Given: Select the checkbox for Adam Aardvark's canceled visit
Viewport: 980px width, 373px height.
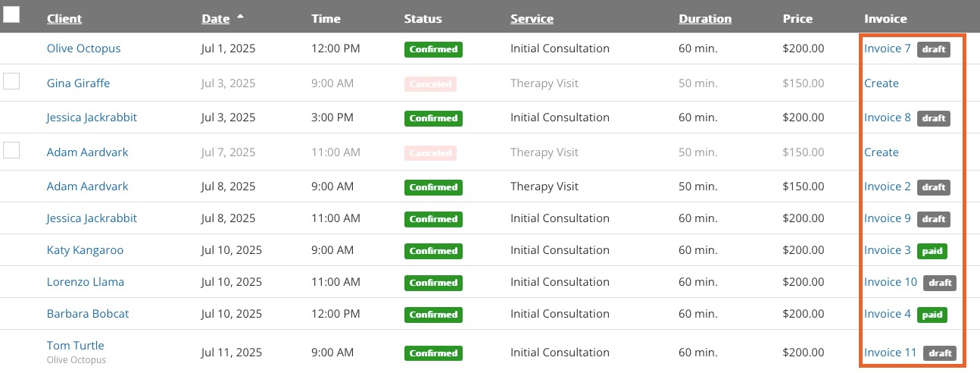Looking at the screenshot, I should (x=11, y=150).
